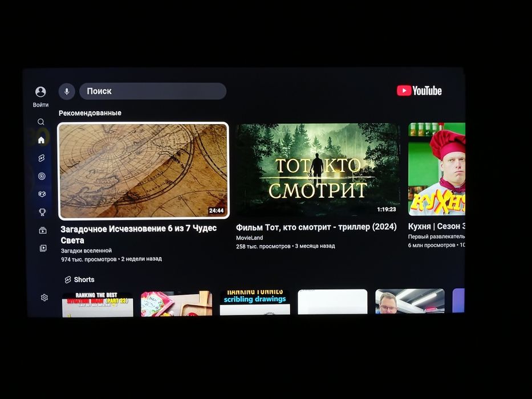
Task: Click 258 тыс. просмотров • 3 месяца назад
Action: 285,246
